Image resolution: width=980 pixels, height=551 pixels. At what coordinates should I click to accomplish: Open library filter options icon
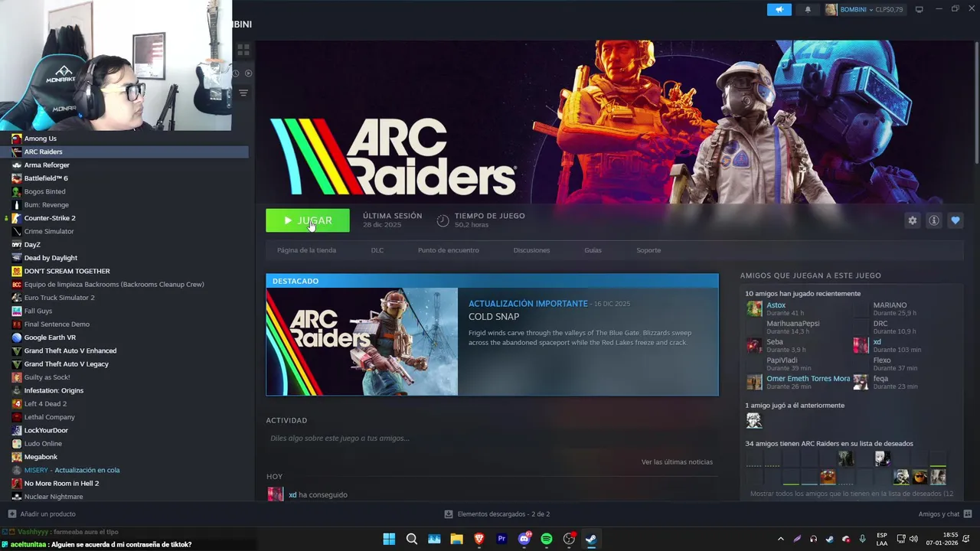tap(243, 93)
